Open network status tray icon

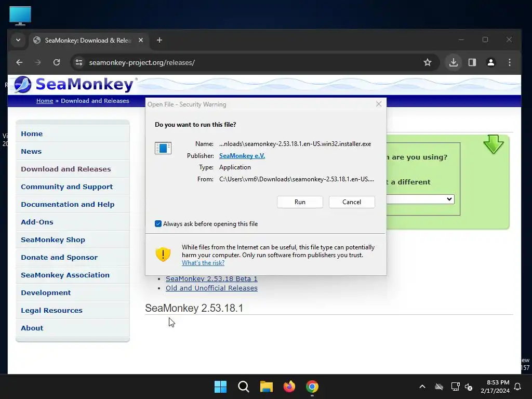pos(455,387)
